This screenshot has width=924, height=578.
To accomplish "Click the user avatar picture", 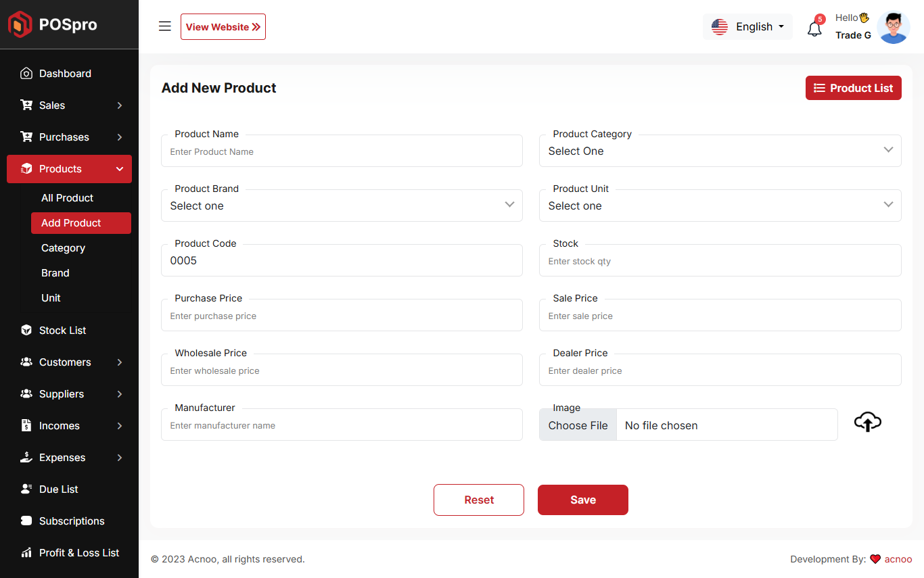I will pyautogui.click(x=893, y=28).
